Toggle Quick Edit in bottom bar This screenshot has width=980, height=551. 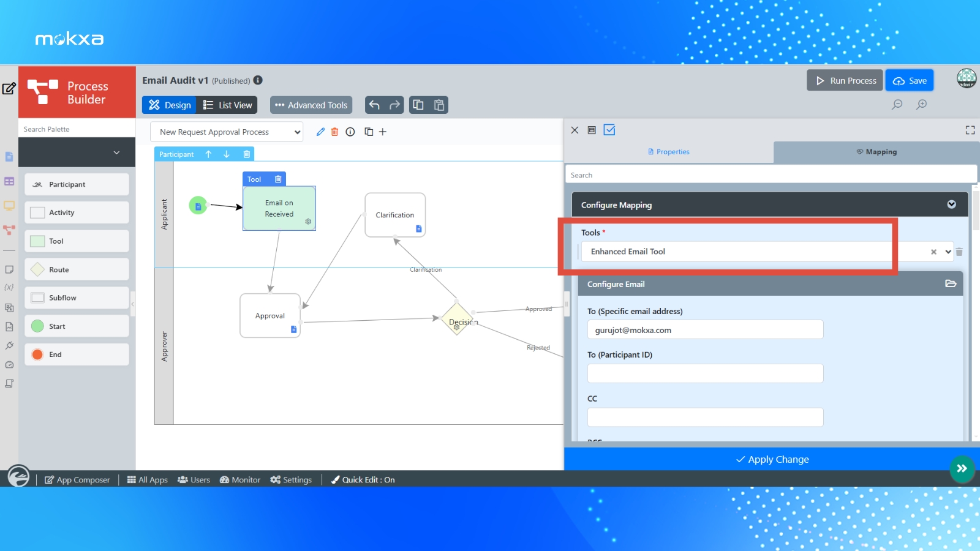(363, 480)
